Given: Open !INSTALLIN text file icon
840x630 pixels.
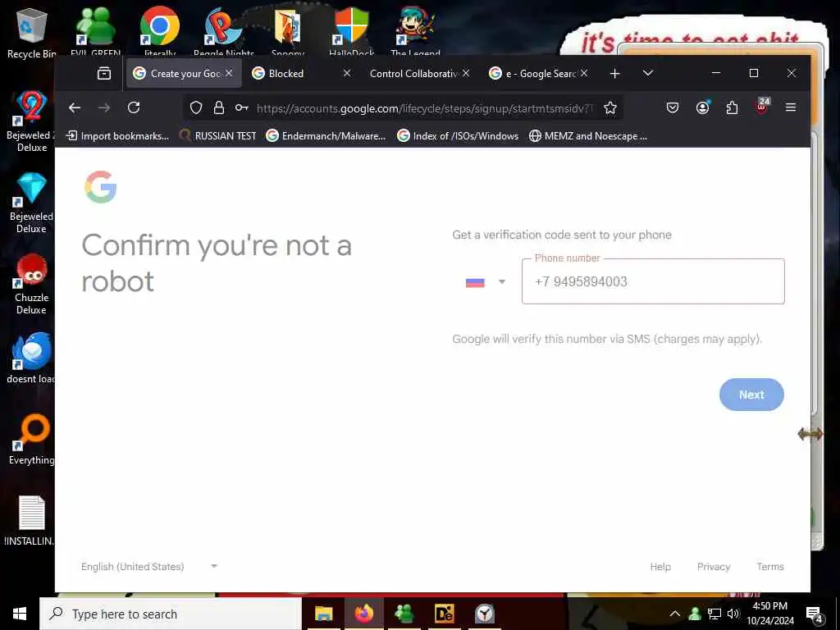Looking at the screenshot, I should click(x=30, y=521).
